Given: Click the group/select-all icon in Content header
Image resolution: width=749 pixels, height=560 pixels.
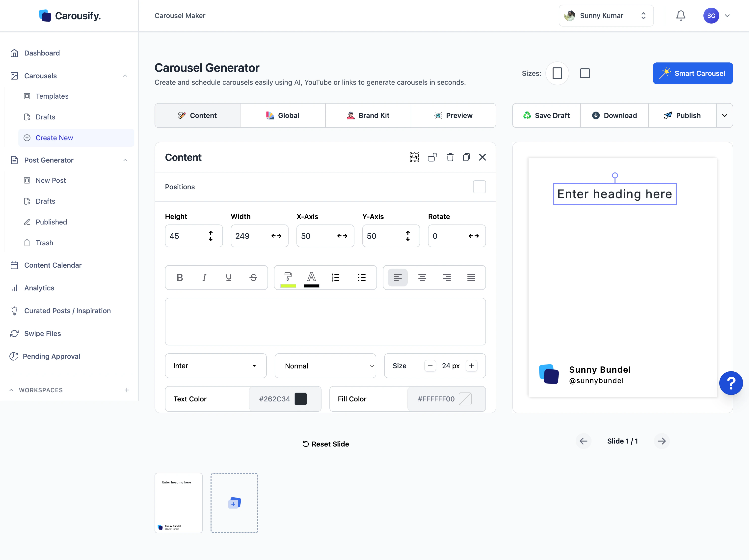Looking at the screenshot, I should pos(414,157).
